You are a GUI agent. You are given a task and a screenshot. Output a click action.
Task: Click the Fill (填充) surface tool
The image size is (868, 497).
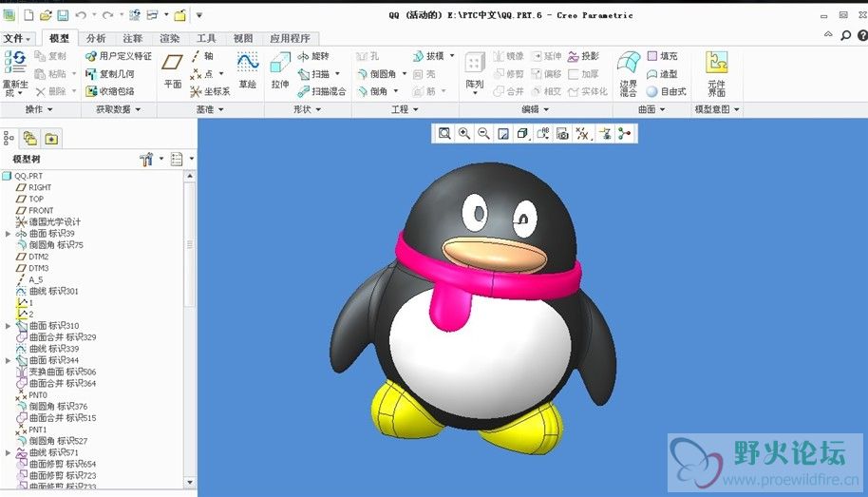click(662, 56)
